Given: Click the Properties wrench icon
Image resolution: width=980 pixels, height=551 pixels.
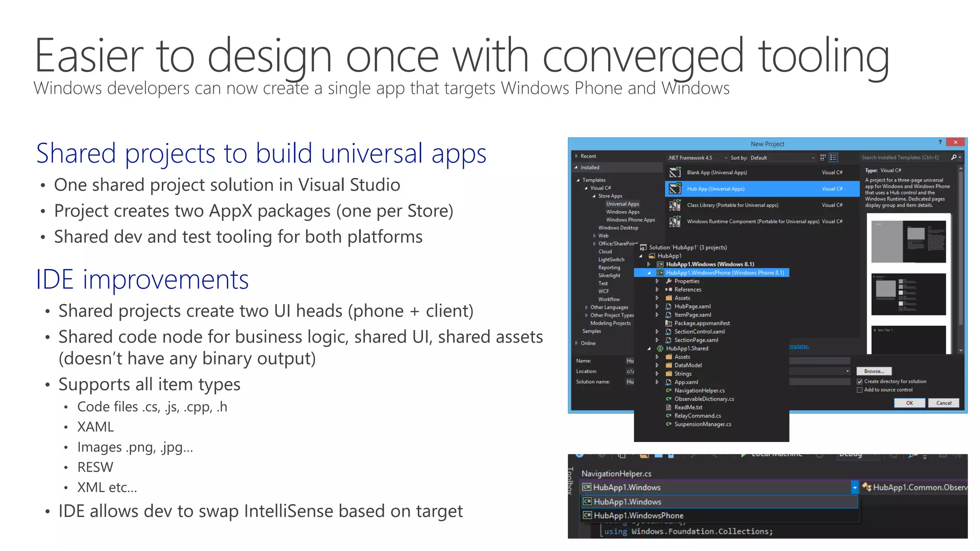Looking at the screenshot, I should tap(669, 281).
